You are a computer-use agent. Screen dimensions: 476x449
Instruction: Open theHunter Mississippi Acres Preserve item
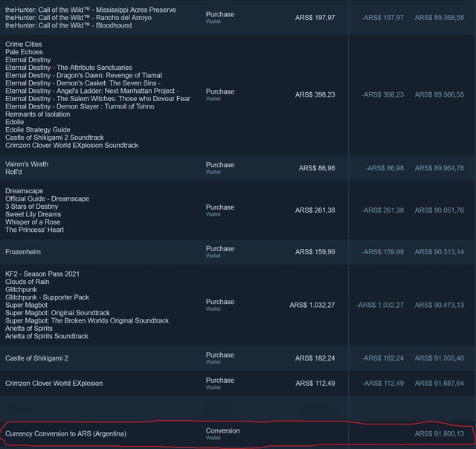click(91, 10)
